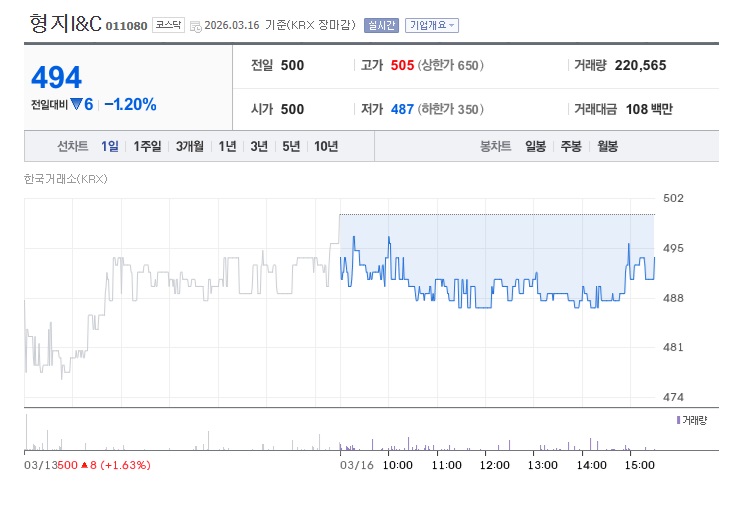Open the 주봉 weekly candle chart
The image size is (743, 507).
click(x=571, y=146)
